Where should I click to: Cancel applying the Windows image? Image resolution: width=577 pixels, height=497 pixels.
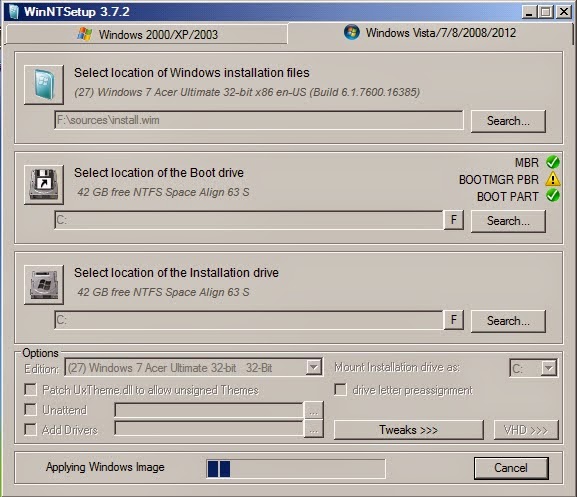[x=511, y=468]
